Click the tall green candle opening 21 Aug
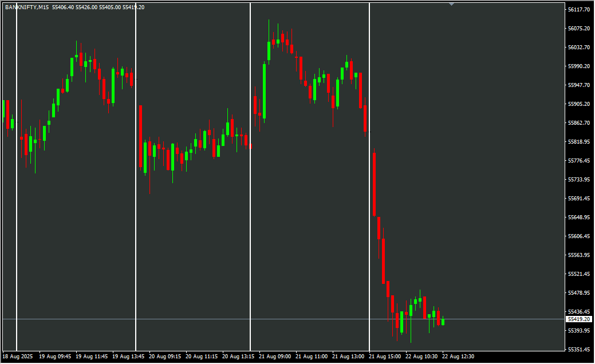 264,90
